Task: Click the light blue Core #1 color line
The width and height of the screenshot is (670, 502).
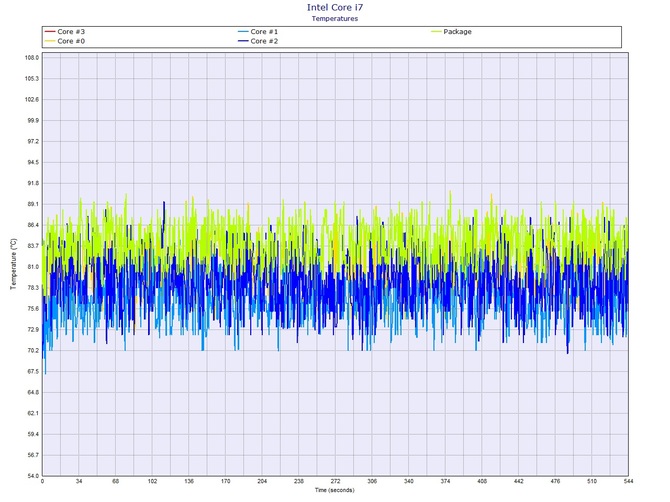Action: click(x=243, y=32)
